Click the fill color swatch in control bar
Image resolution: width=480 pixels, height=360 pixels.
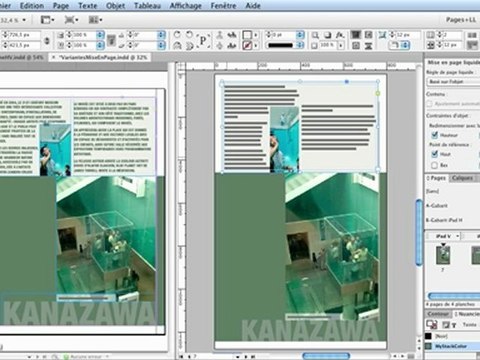pos(247,35)
